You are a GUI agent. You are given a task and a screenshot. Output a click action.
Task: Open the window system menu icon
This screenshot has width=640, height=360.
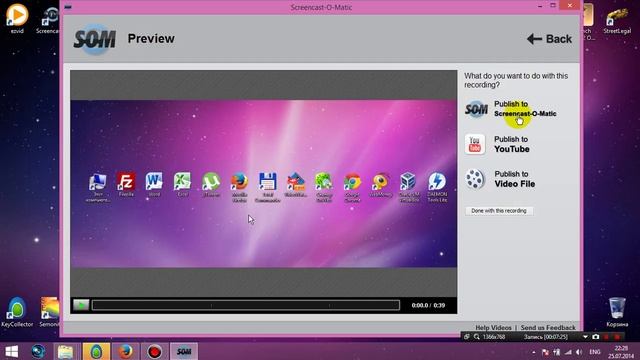[68, 7]
